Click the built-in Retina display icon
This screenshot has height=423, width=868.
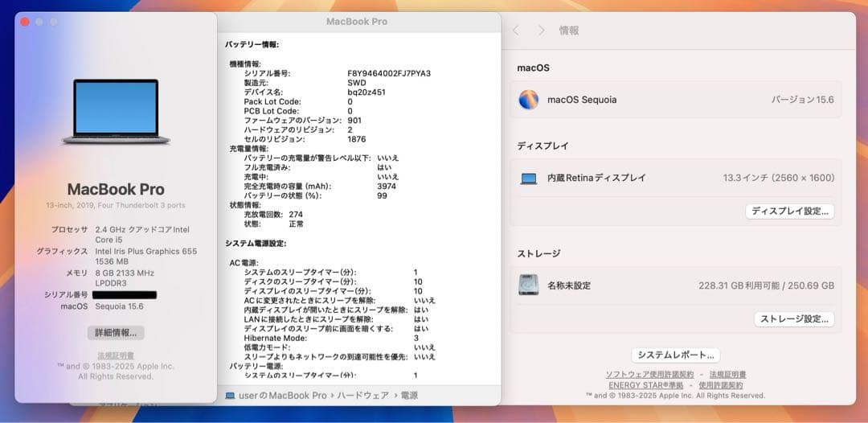pos(529,179)
